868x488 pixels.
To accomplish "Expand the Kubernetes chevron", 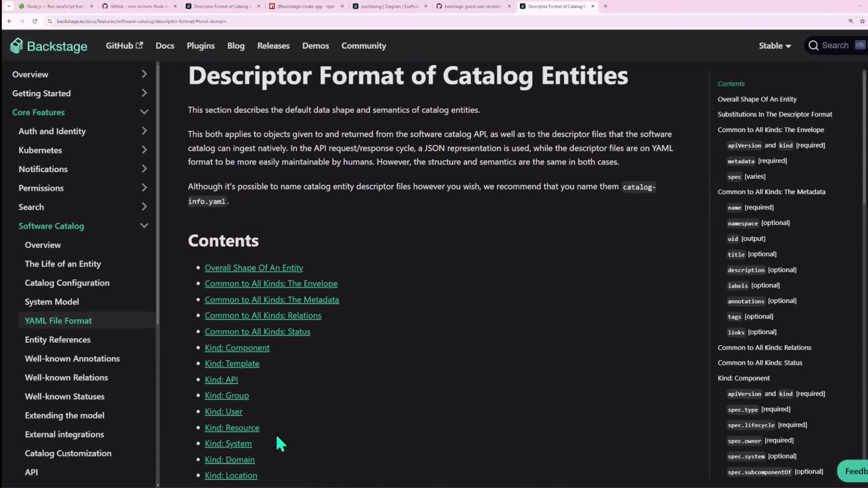I will [x=144, y=150].
